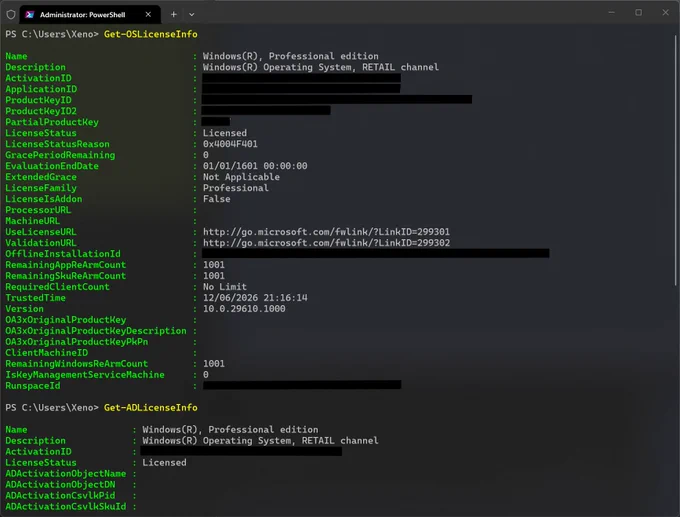Click the ProductKeyID2 property label
The height and width of the screenshot is (517, 680).
click(41, 111)
